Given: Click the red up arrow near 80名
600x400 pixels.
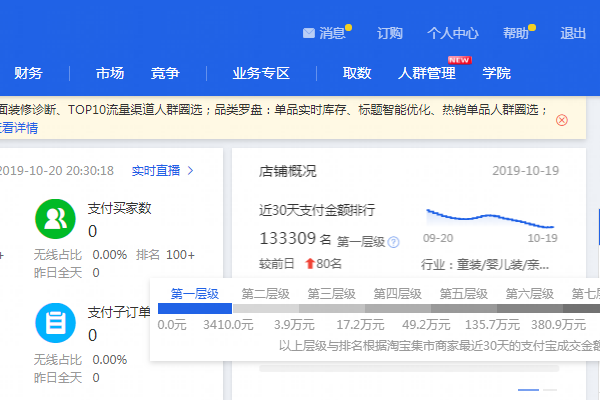Looking at the screenshot, I should click(309, 264).
